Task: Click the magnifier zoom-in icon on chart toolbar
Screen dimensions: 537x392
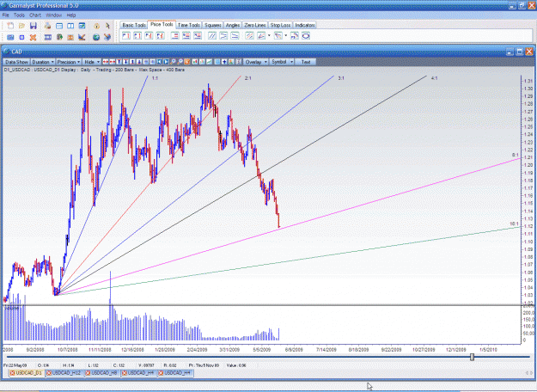Action: click(173, 62)
